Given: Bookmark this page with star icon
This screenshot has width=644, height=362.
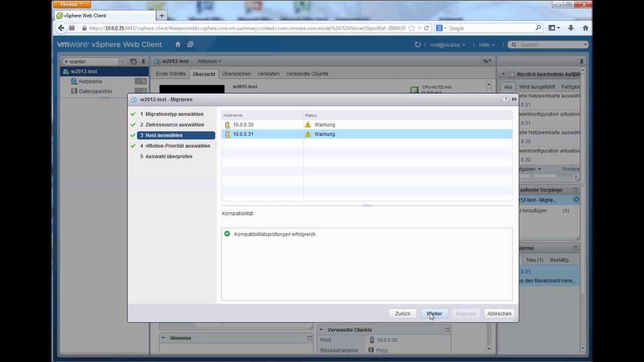Looking at the screenshot, I should (x=412, y=28).
